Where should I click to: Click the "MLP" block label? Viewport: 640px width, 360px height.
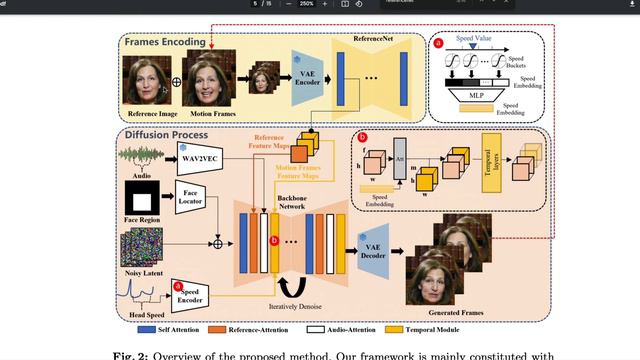click(x=476, y=96)
